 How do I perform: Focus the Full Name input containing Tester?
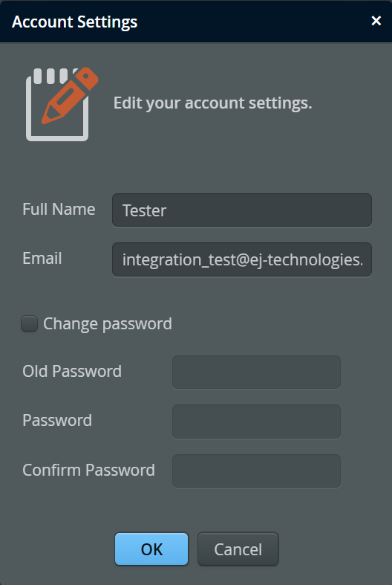pos(242,210)
